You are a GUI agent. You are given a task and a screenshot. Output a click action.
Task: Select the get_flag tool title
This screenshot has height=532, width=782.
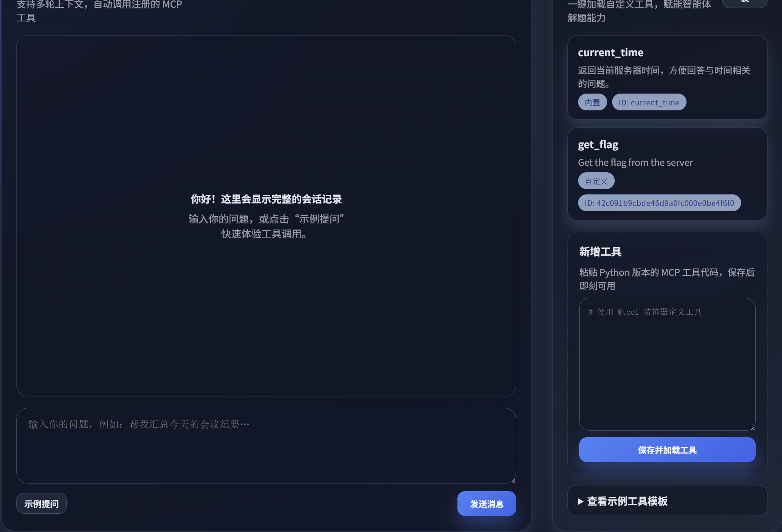click(x=598, y=145)
